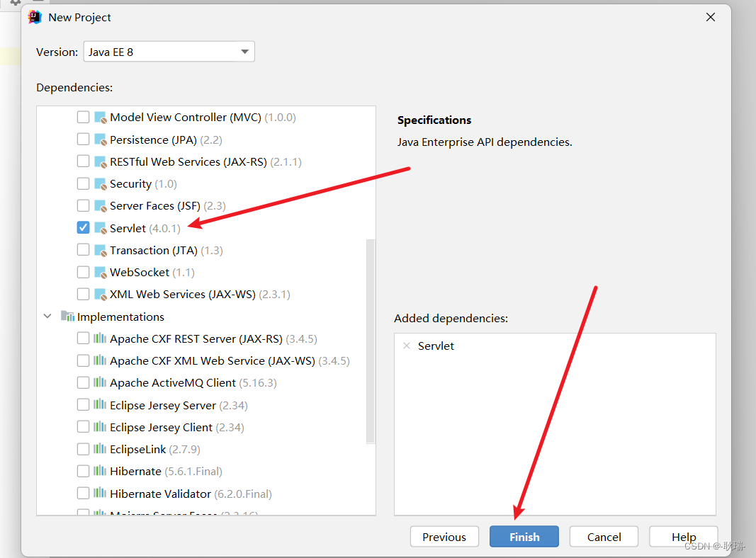Click the Apache CXF REST Server library icon
This screenshot has width=756, height=558.
click(x=100, y=338)
